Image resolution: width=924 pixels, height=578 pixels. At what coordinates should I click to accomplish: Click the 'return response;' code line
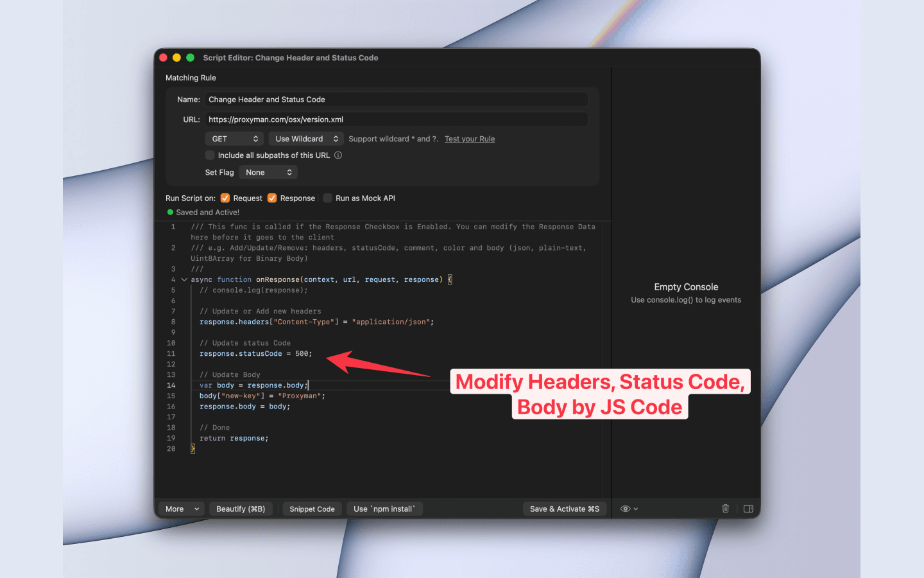(x=234, y=438)
